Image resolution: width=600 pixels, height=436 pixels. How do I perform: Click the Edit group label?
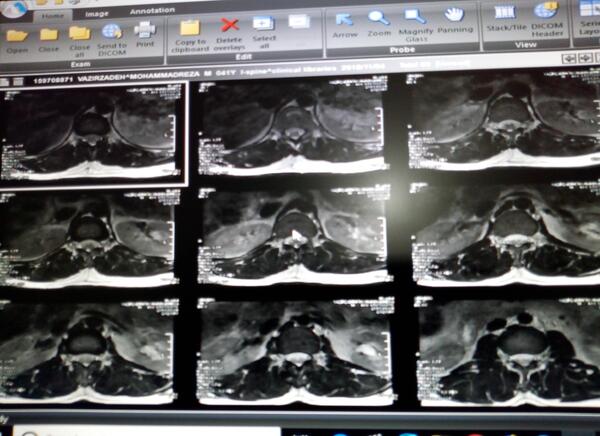[x=243, y=57]
